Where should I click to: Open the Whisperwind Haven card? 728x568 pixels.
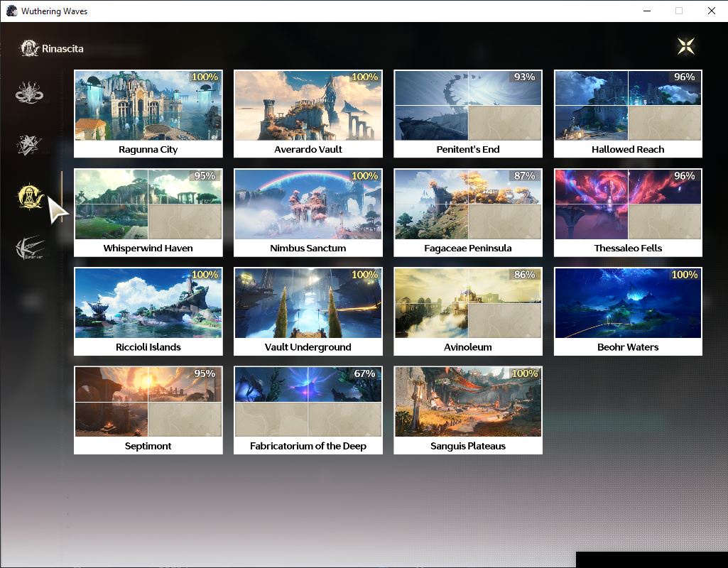click(x=148, y=212)
